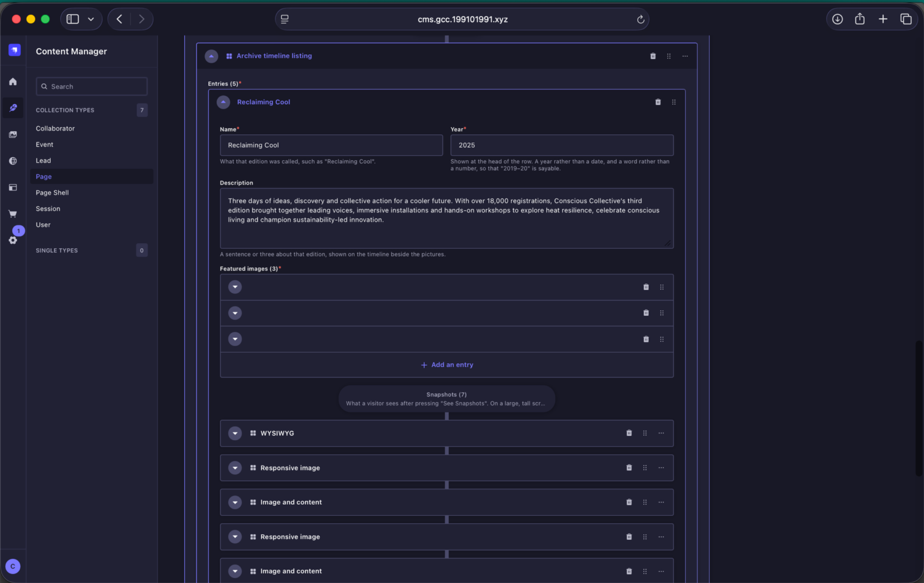Image resolution: width=924 pixels, height=583 pixels.
Task: Open the shopping cart Marketplace icon
Action: (13, 214)
